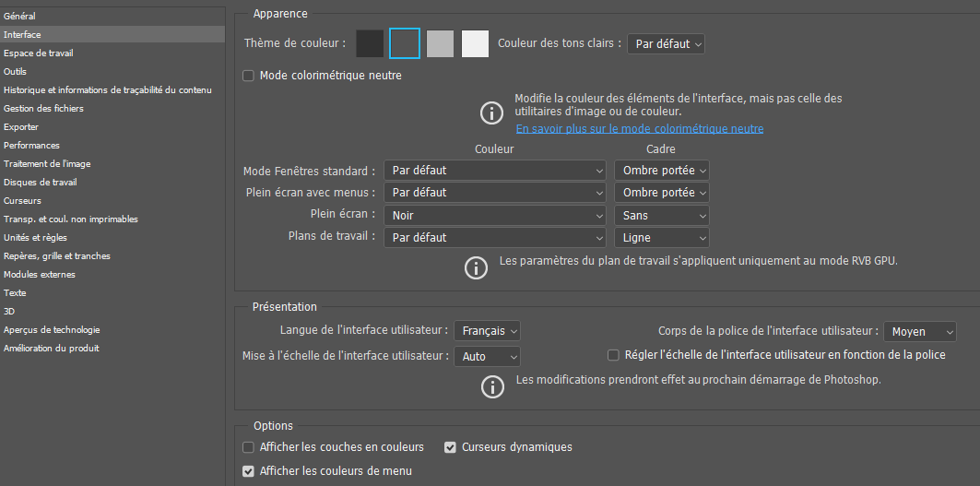The height and width of the screenshot is (486, 980).
Task: Switch to Performances preferences
Action: (x=112, y=145)
